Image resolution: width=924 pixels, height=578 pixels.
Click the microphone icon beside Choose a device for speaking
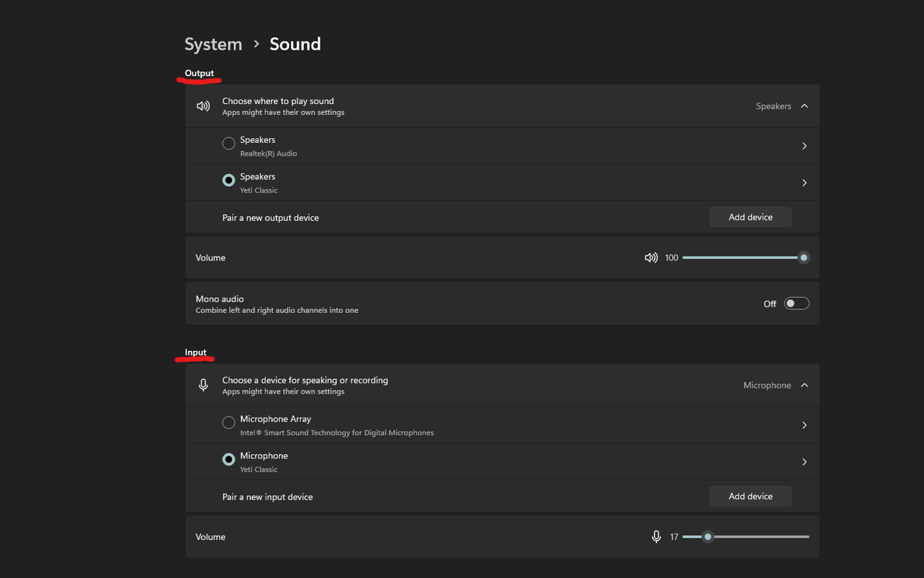pos(203,384)
